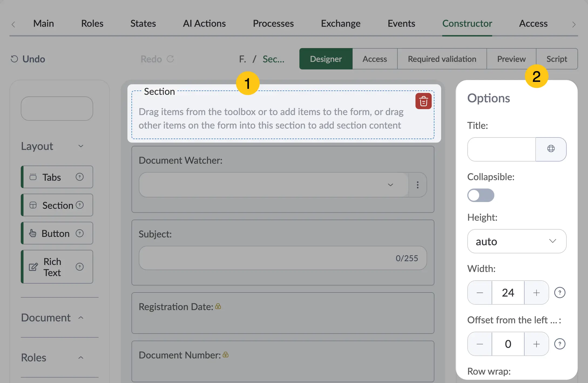Viewport: 588px width, 383px height.
Task: Click the Document Number lock icon
Action: 226,355
